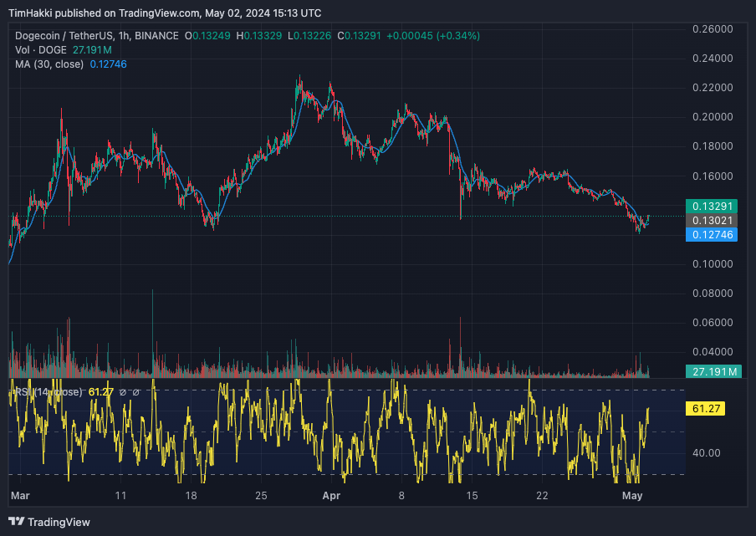This screenshot has height=536, width=756.
Task: Click the TradingView logo in the footer
Action: [52, 522]
